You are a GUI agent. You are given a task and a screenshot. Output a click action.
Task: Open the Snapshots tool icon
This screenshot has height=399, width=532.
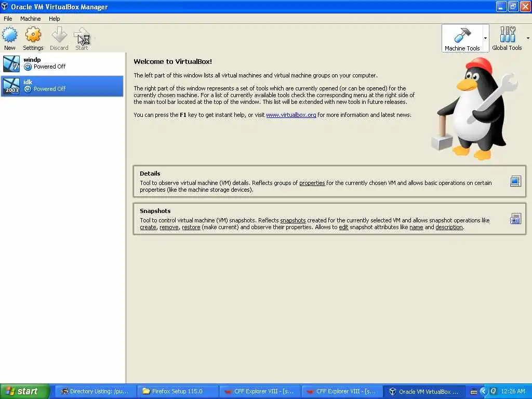(x=515, y=219)
